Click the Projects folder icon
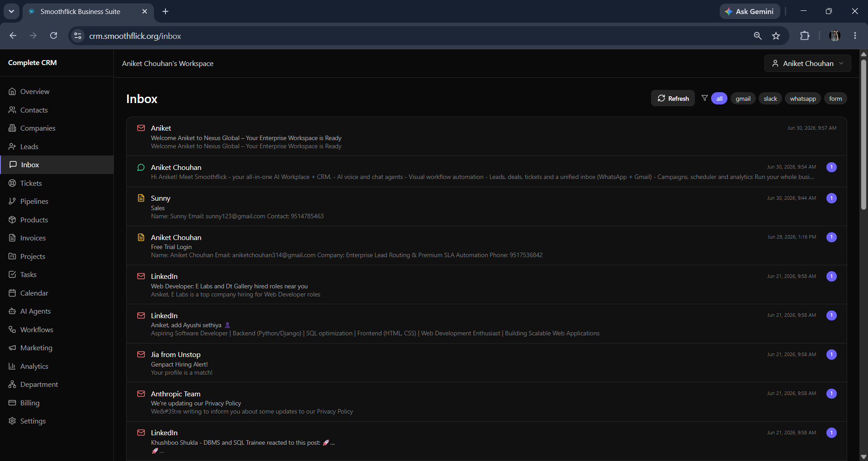This screenshot has height=461, width=868. 12,256
